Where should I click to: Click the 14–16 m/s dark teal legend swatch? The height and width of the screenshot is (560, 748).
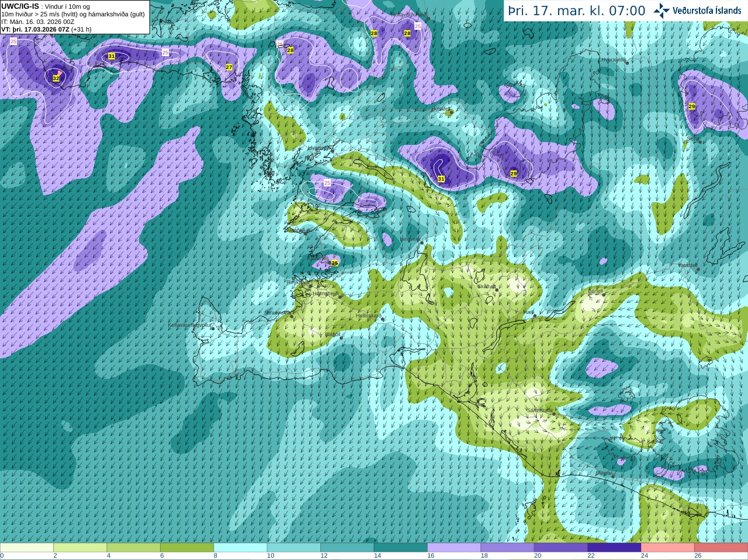click(401, 548)
